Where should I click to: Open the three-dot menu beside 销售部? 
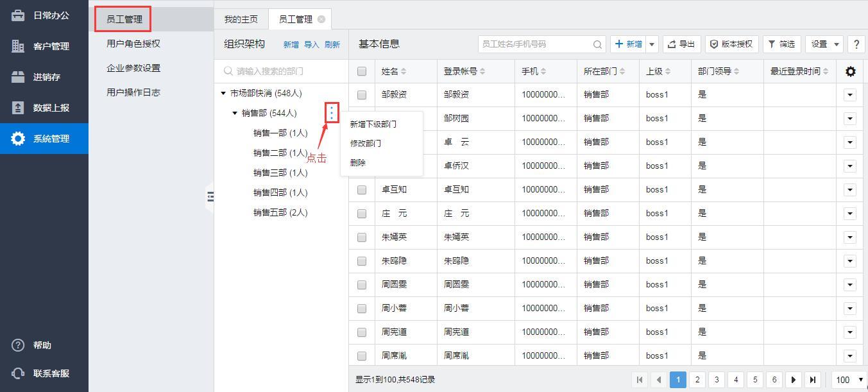click(331, 114)
